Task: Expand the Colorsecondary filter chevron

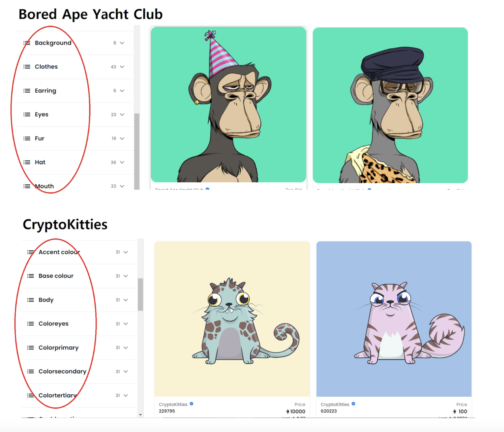Action: 126,371
